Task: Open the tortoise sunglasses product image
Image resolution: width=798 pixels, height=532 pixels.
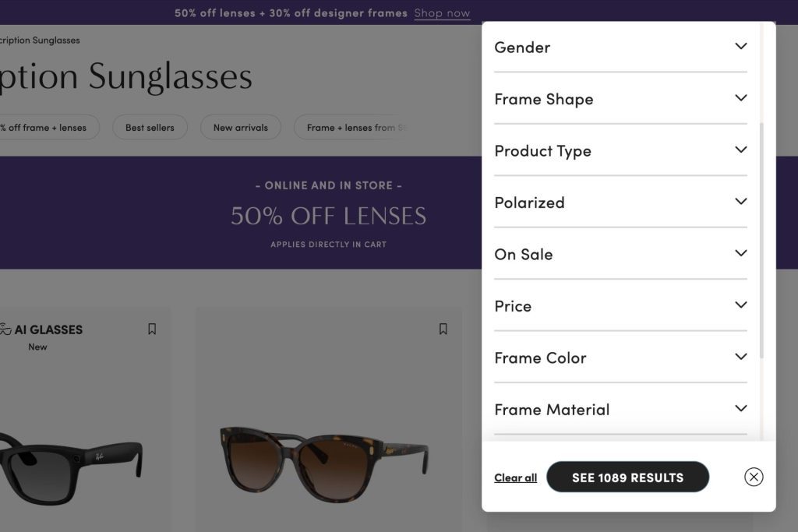Action: (x=326, y=463)
